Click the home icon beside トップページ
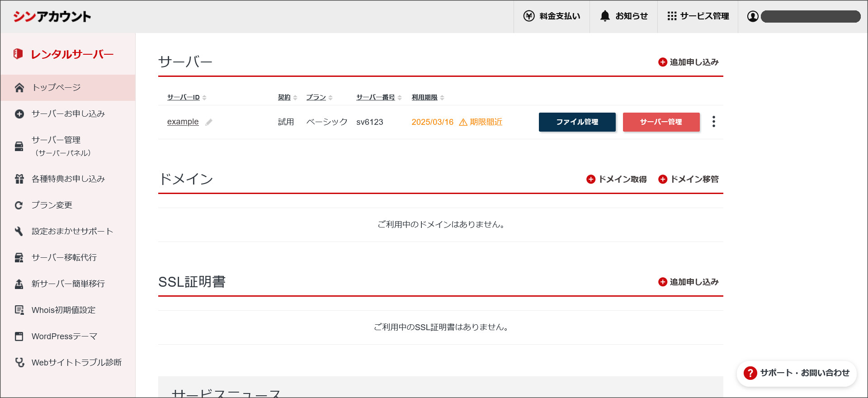The height and width of the screenshot is (398, 868). click(19, 87)
